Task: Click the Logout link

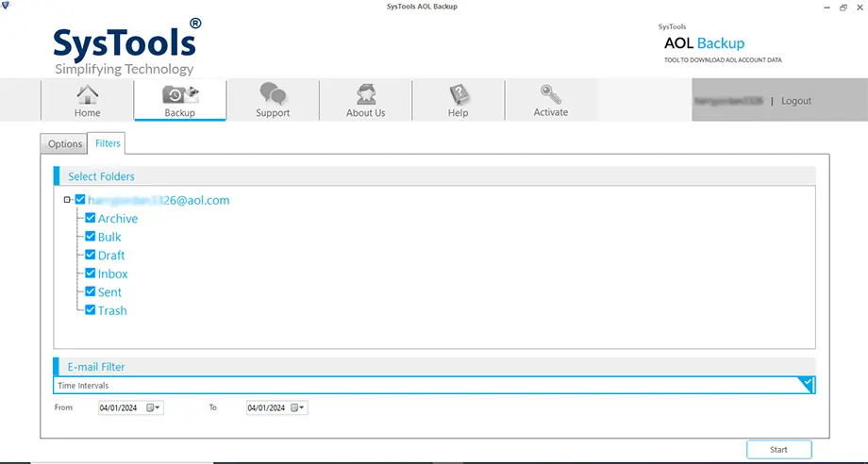Action: pos(796,101)
